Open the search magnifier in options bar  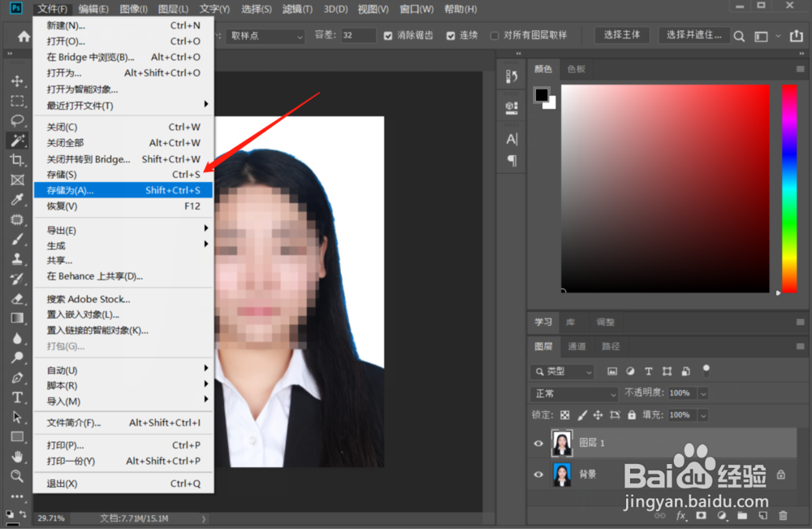pyautogui.click(x=739, y=36)
